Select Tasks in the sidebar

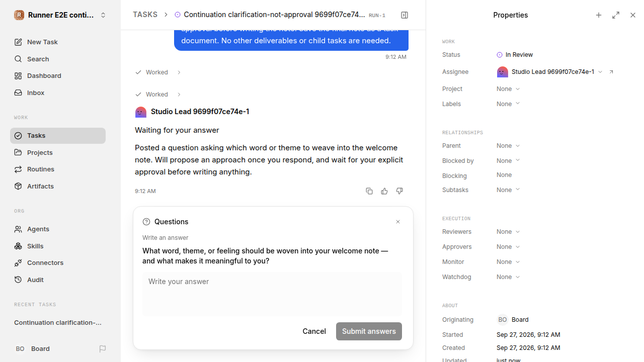coord(58,136)
